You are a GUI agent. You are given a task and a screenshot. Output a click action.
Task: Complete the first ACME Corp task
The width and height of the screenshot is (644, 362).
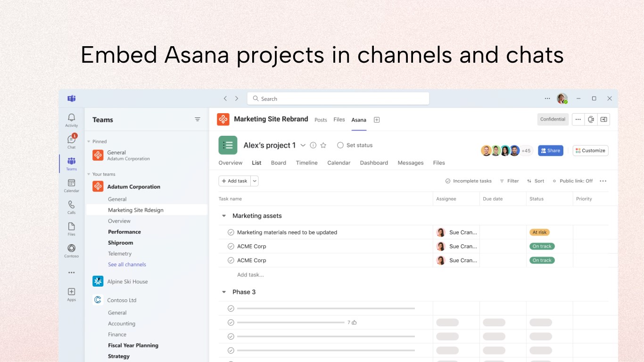coord(231,247)
